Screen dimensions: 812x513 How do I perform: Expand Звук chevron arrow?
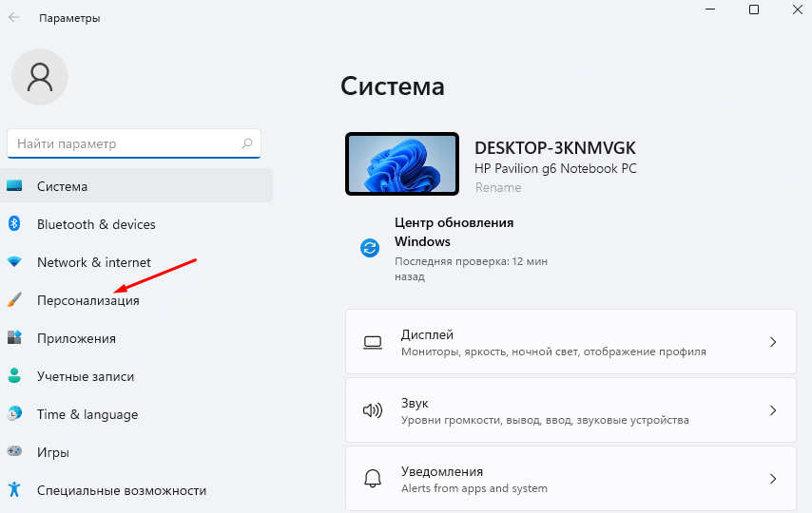[x=773, y=410]
